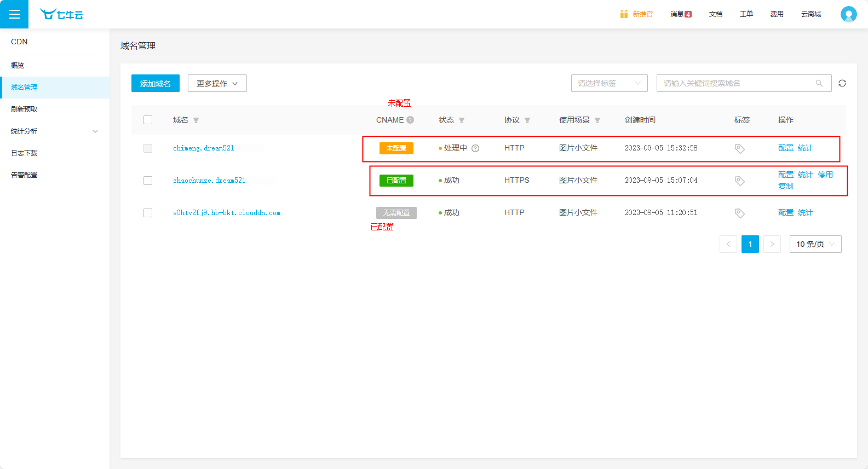Image resolution: width=868 pixels, height=469 pixels.
Task: Click 统计 for zhaochunze.dream521 row
Action: [x=806, y=175]
